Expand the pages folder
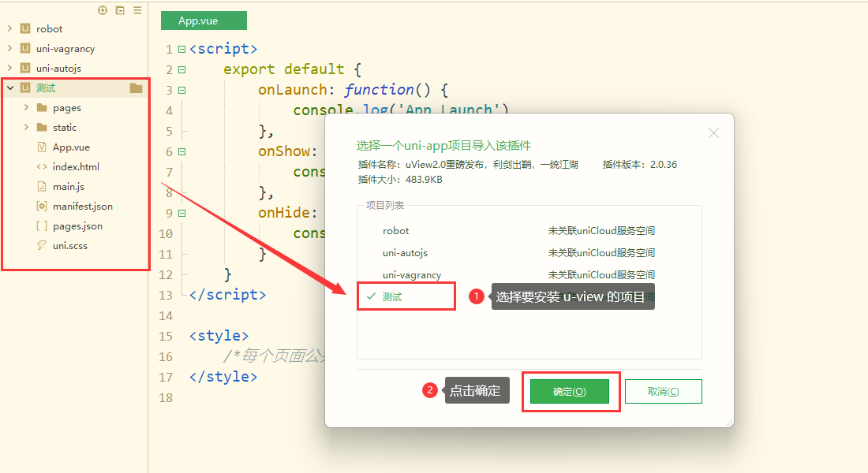868x473 pixels. pos(26,107)
